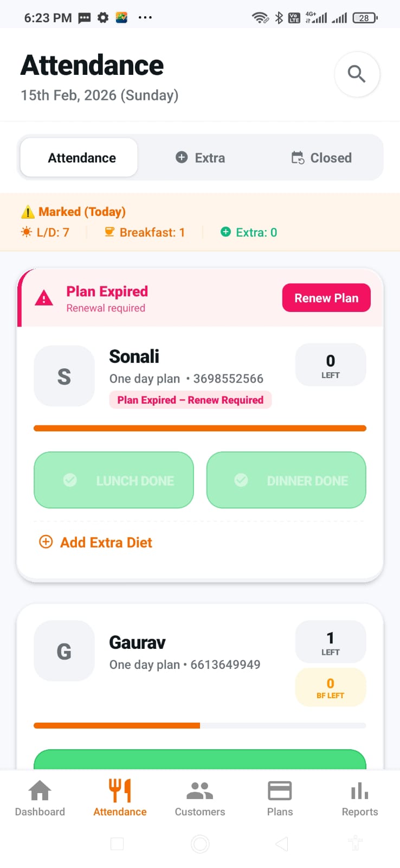This screenshot has height=868, width=400.
Task: Tap the Attendance fork and knife icon
Action: pyautogui.click(x=120, y=791)
